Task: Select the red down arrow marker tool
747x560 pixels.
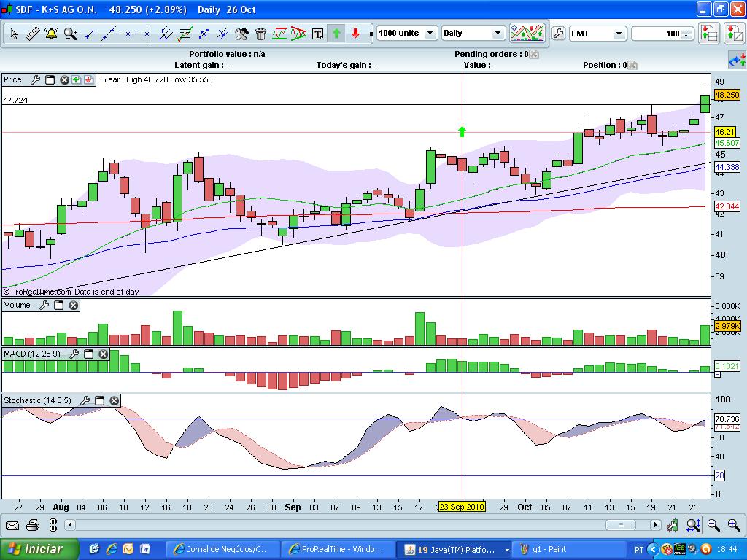Action: [x=355, y=34]
